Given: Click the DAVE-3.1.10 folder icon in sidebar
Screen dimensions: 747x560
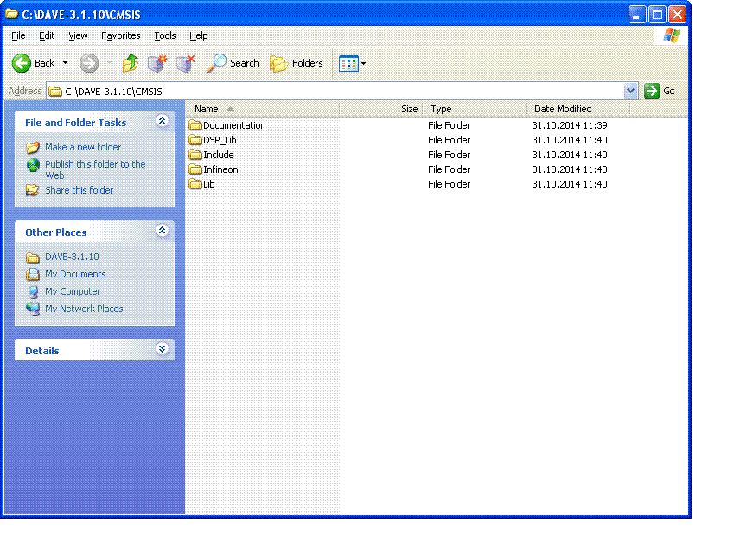Looking at the screenshot, I should (32, 258).
